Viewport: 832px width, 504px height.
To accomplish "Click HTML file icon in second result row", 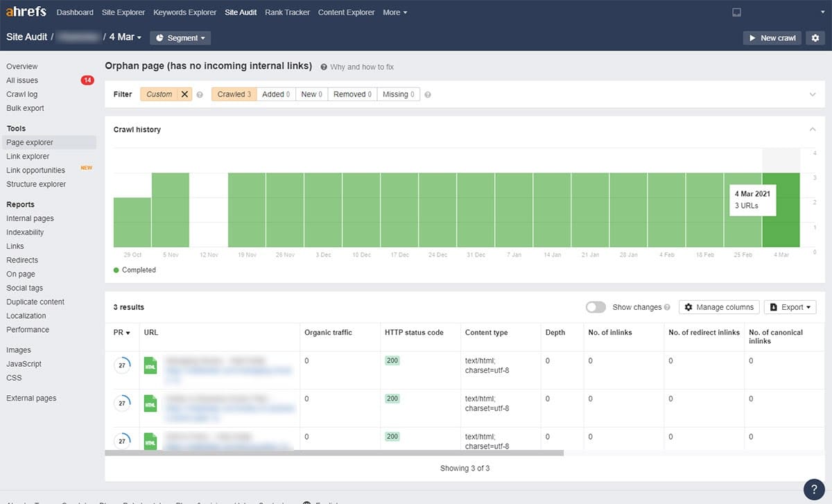I will coord(150,403).
